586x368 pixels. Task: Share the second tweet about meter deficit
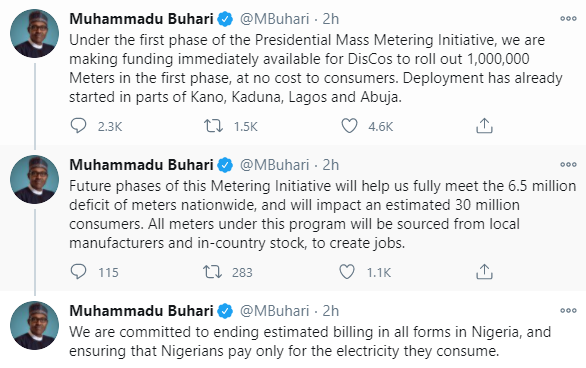point(484,272)
